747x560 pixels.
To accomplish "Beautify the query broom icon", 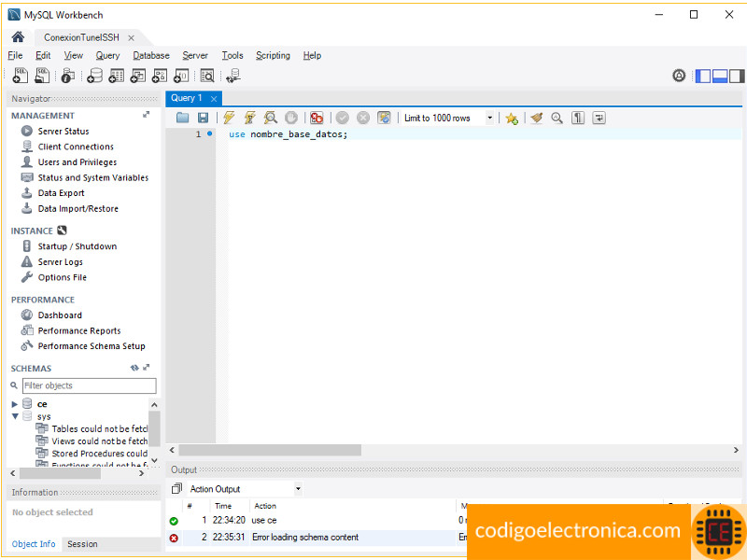I will pos(537,118).
